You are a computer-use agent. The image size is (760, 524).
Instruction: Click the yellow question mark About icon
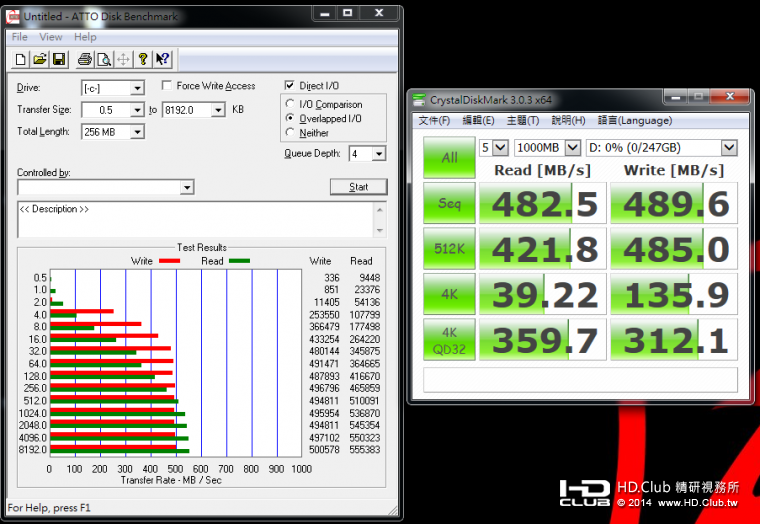143,60
